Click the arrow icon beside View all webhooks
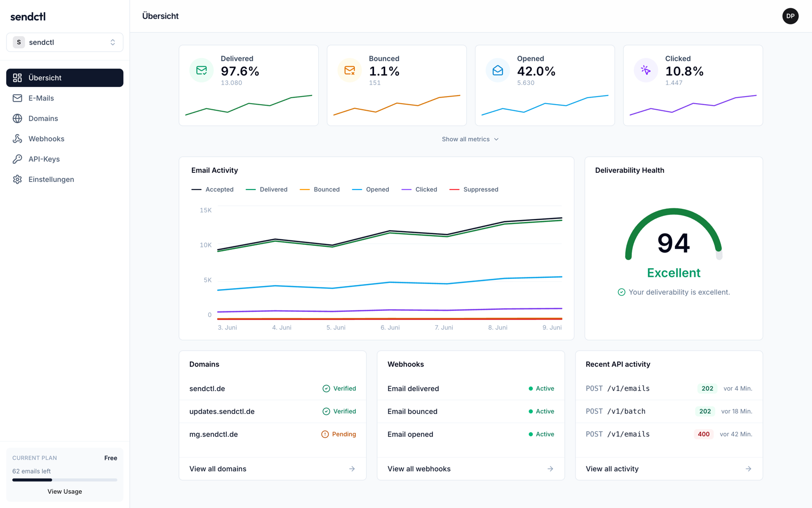Image resolution: width=812 pixels, height=508 pixels. (x=550, y=469)
